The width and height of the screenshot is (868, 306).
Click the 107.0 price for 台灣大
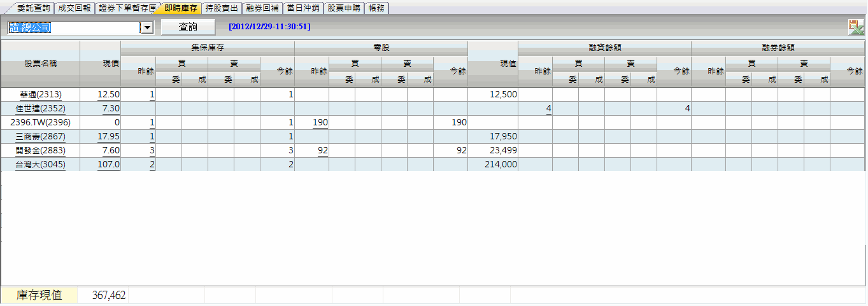point(108,164)
